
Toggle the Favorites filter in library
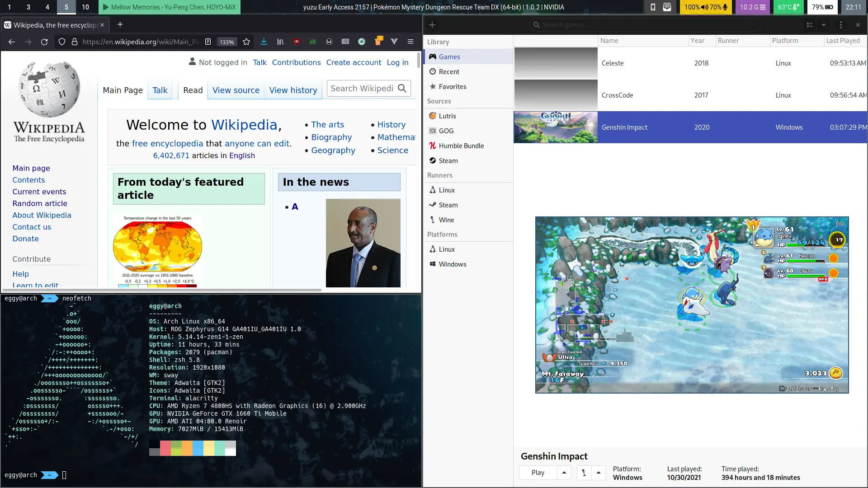point(453,86)
